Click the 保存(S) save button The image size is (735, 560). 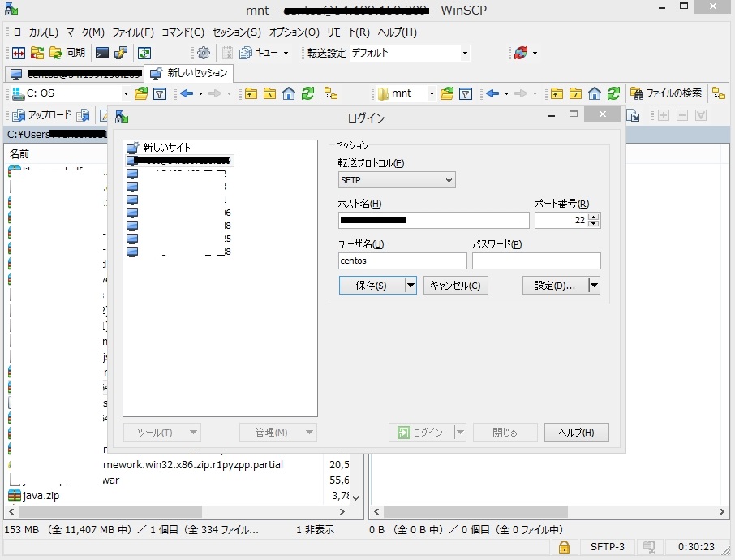372,285
